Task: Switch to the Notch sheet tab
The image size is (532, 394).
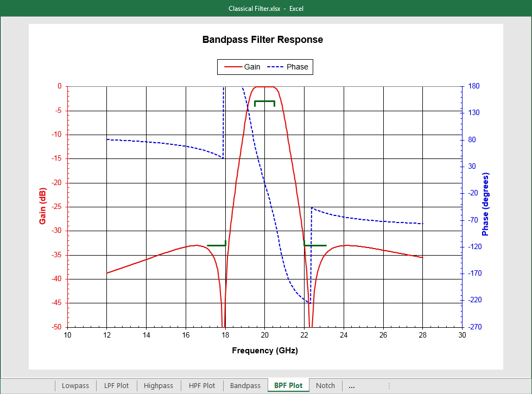Action: [x=325, y=386]
